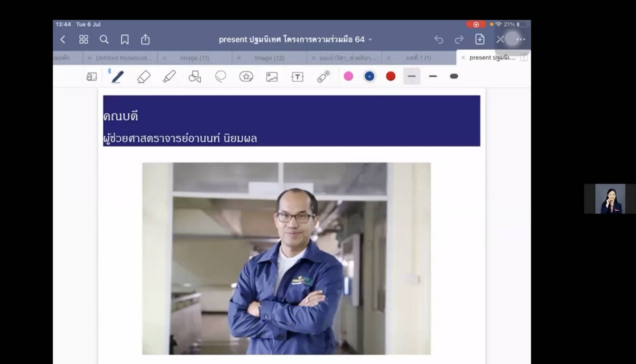The width and height of the screenshot is (636, 364).
Task: Pick the Highlighter tool
Action: point(169,77)
